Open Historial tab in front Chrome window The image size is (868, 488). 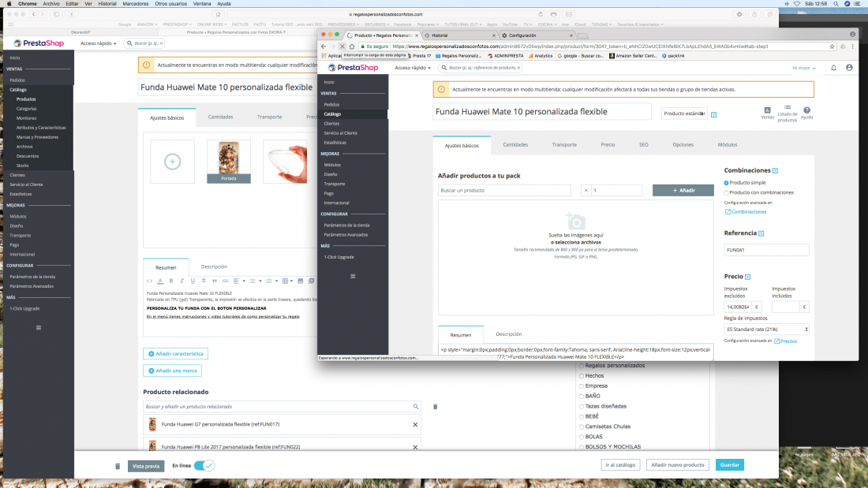tap(459, 35)
